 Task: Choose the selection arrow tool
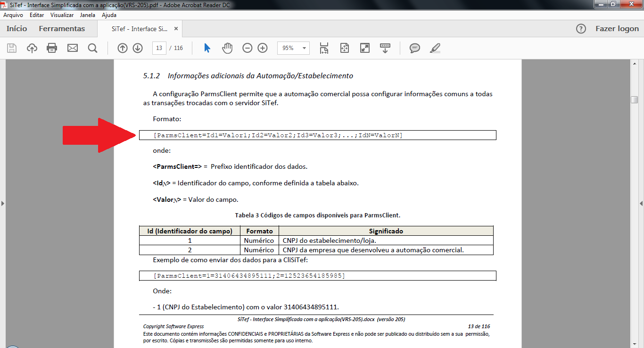[207, 48]
